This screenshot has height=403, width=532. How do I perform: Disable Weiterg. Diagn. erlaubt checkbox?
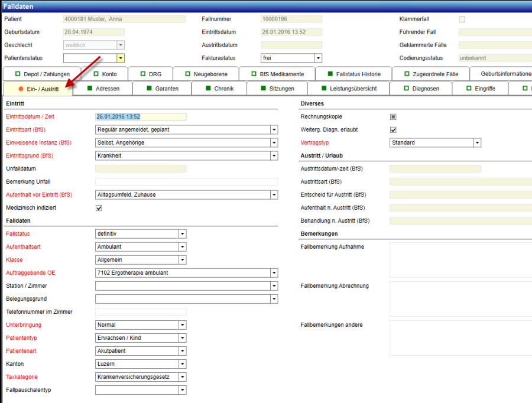[x=393, y=130]
